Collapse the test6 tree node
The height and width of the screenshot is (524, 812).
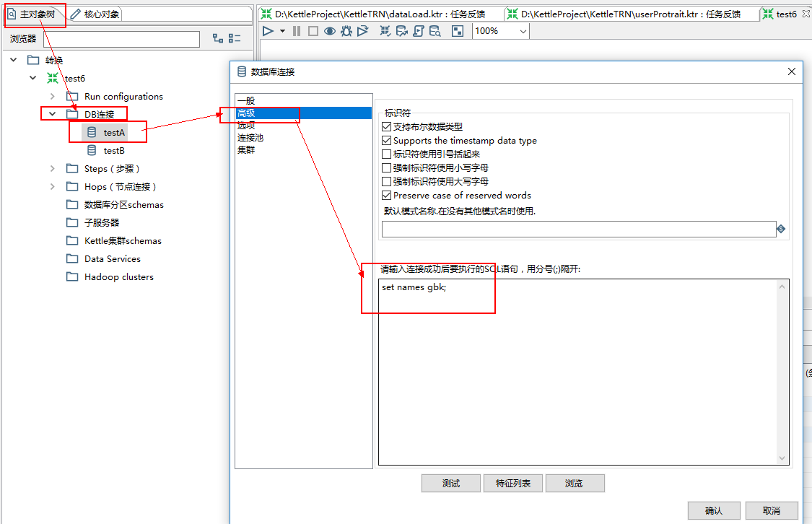click(33, 78)
